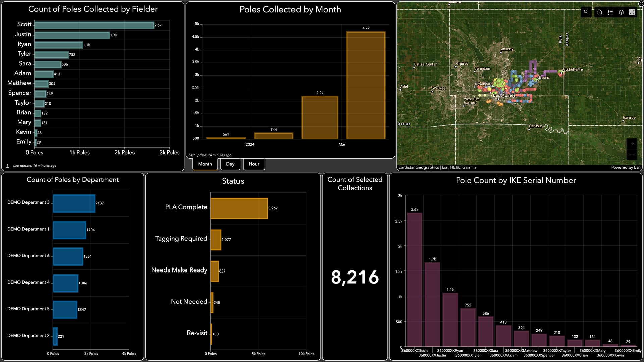Select Scott's bar in the fielder chart
The width and height of the screenshot is (644, 362).
92,24
